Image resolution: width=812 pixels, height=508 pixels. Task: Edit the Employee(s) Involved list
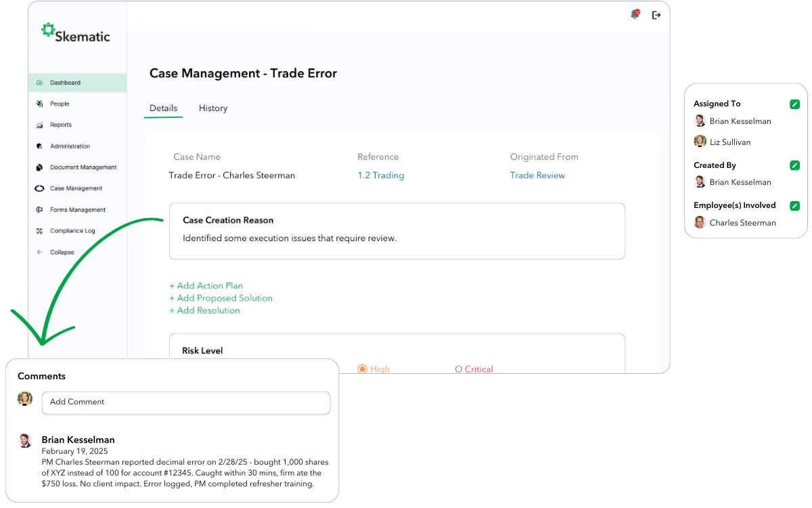click(794, 206)
